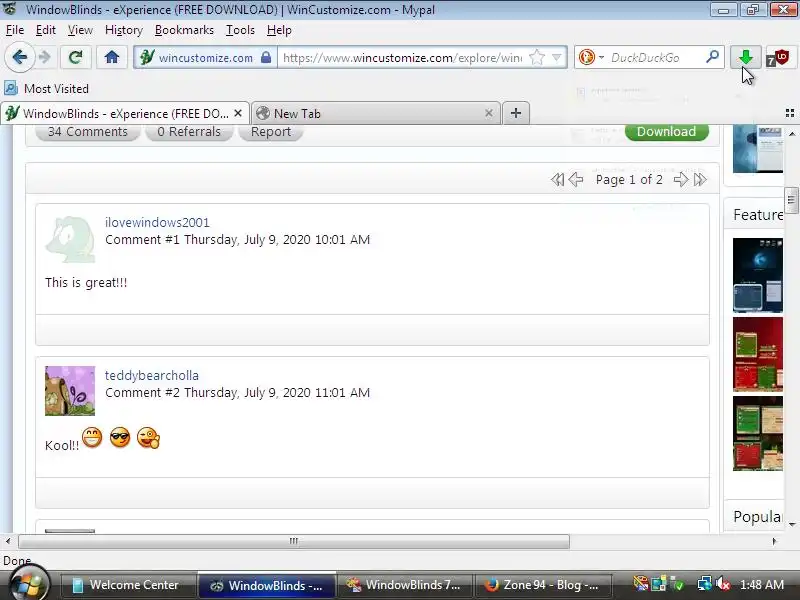Viewport: 800px width, 600px height.
Task: Click the vertical scrollbar thumb
Action: 792,200
